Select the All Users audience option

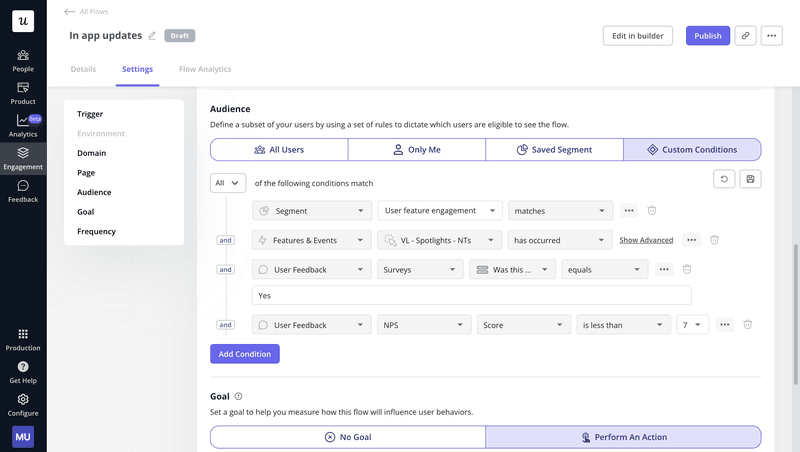coord(279,149)
